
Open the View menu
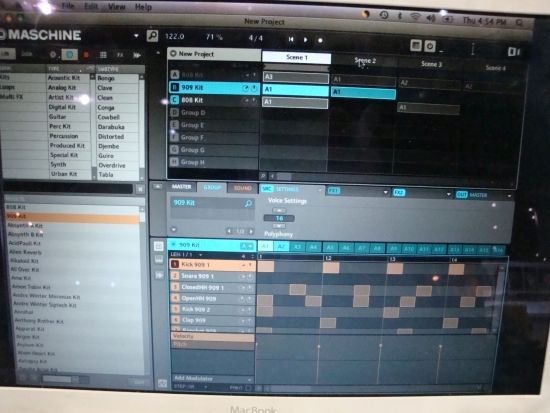(116, 7)
